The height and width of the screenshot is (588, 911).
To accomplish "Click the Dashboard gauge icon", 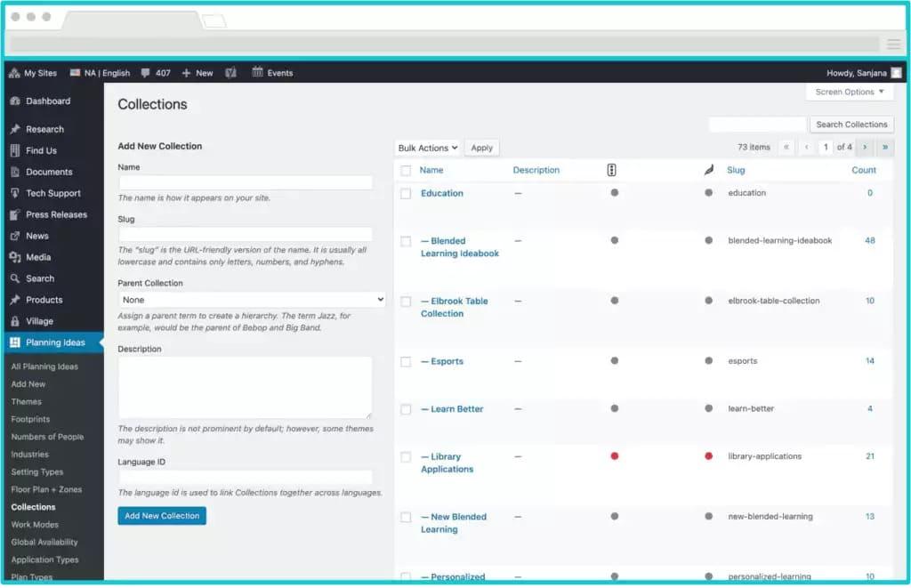I will pos(15,101).
